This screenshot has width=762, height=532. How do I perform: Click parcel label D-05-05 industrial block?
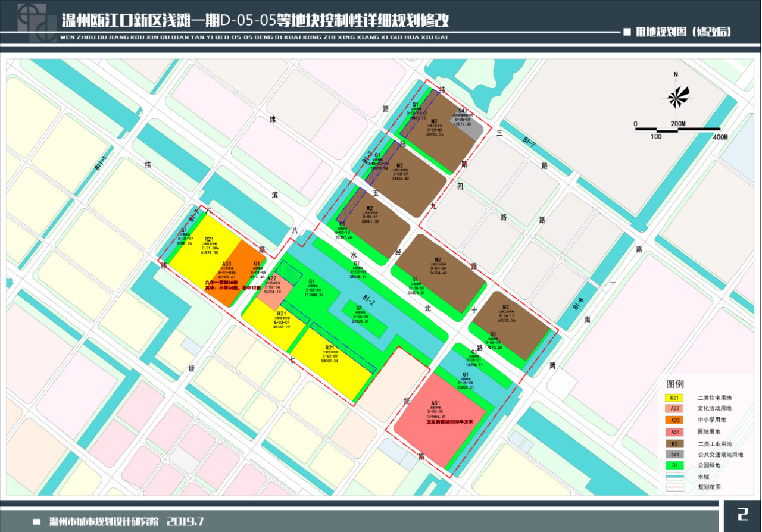pyautogui.click(x=434, y=129)
